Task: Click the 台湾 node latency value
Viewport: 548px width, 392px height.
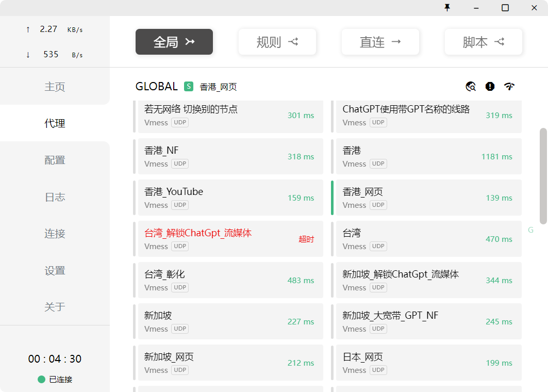Action: coord(499,239)
